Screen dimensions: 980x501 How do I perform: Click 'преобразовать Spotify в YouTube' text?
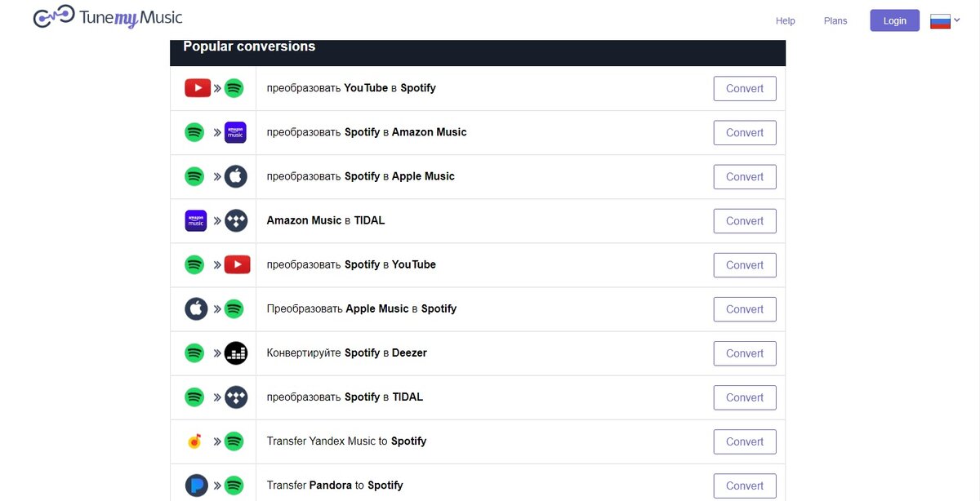pyautogui.click(x=351, y=264)
